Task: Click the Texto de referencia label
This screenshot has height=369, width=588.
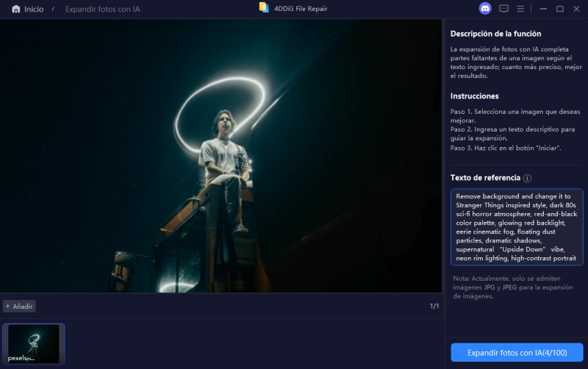Action: 485,178
